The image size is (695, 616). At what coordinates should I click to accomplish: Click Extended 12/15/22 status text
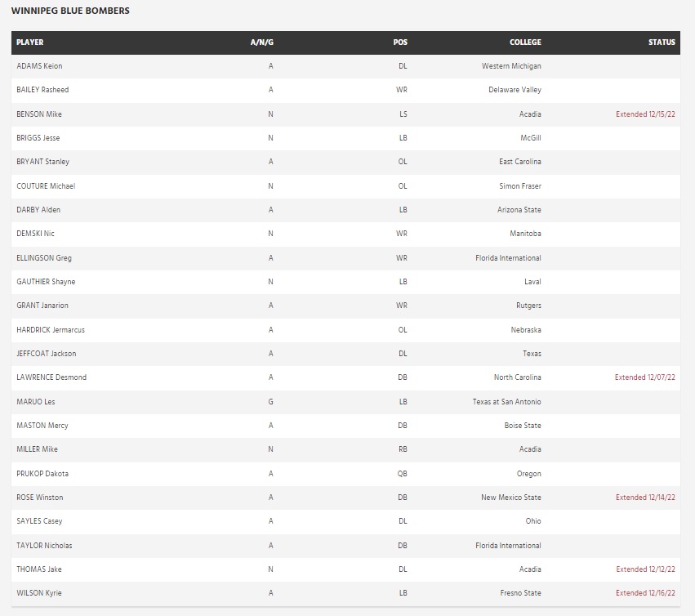645,114
